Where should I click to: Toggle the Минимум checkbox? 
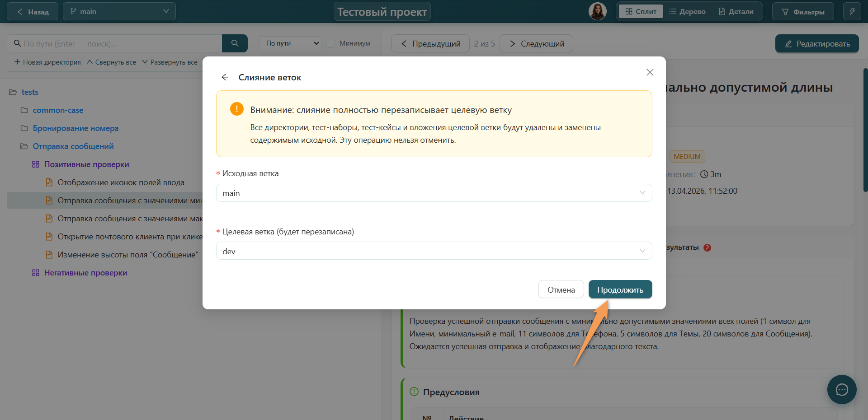pos(330,43)
